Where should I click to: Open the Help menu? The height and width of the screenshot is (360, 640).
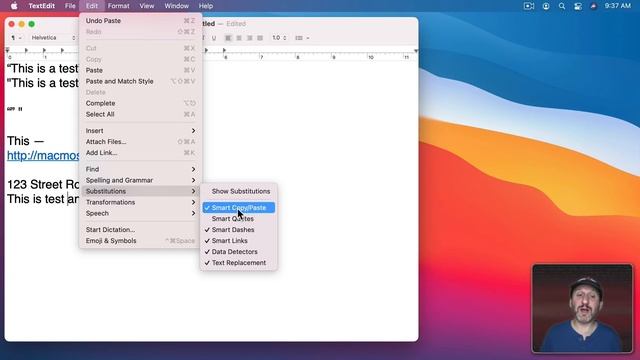pyautogui.click(x=206, y=6)
